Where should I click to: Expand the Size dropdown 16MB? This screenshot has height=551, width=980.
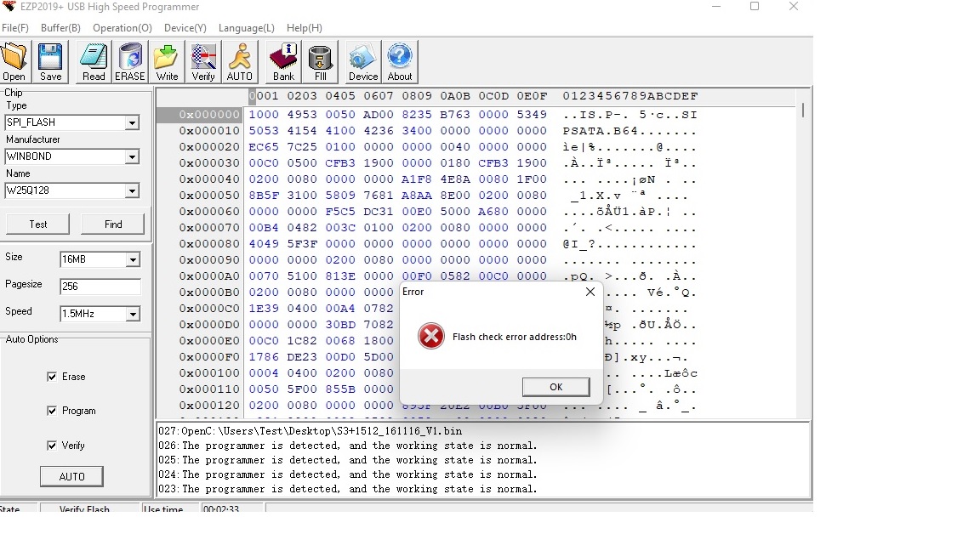[133, 259]
